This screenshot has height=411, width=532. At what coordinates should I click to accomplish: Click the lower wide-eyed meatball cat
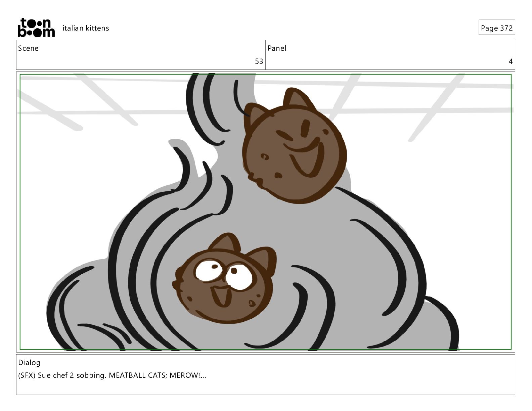point(224,279)
